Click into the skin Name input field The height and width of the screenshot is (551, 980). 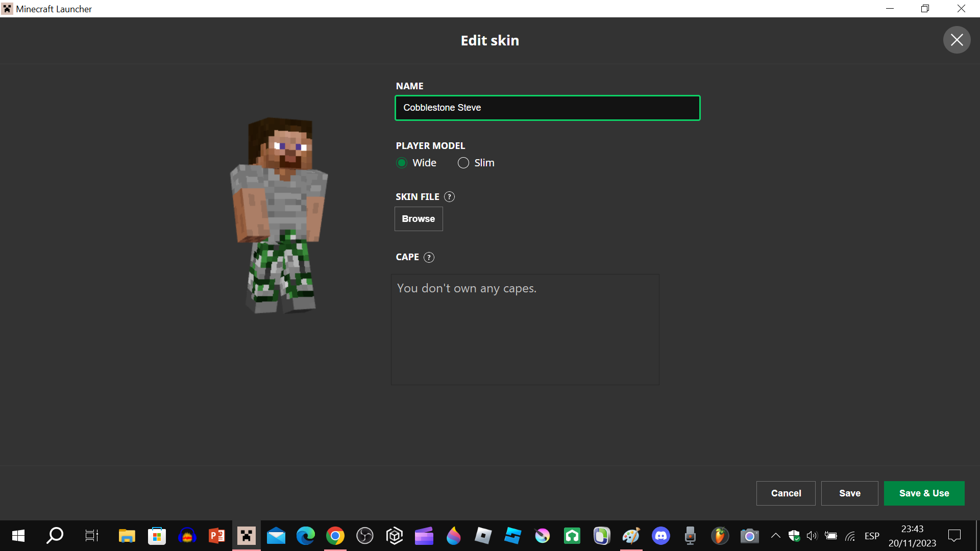(x=547, y=108)
